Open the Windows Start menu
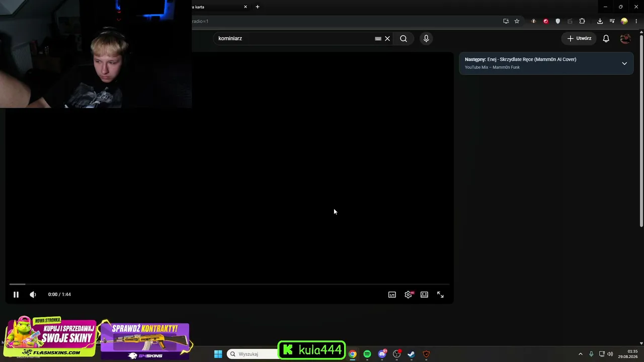The height and width of the screenshot is (362, 644). click(x=218, y=354)
